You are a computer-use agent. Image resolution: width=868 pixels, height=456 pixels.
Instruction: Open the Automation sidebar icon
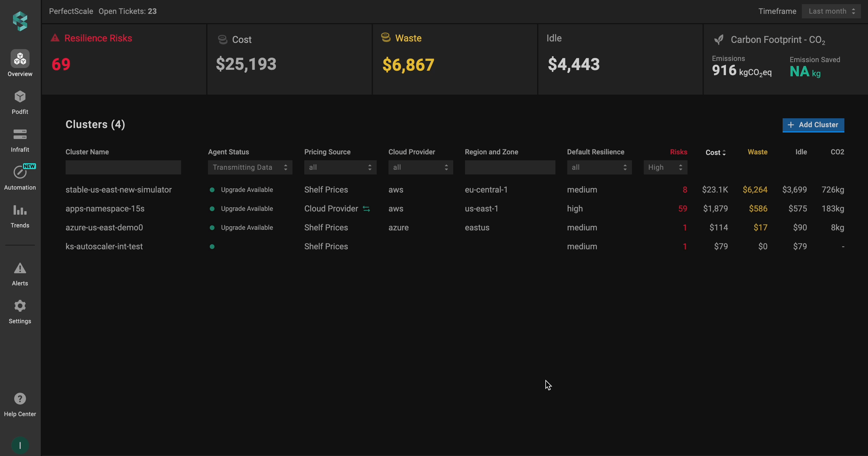coord(20,172)
